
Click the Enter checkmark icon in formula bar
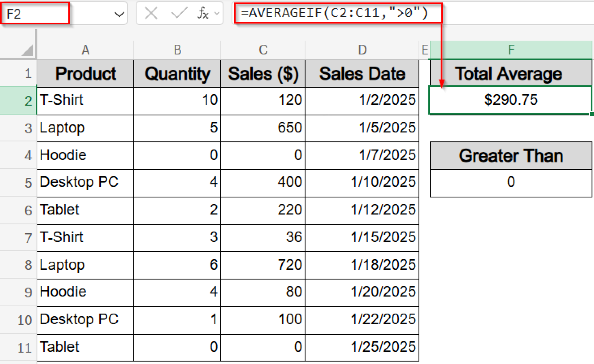[x=179, y=13]
